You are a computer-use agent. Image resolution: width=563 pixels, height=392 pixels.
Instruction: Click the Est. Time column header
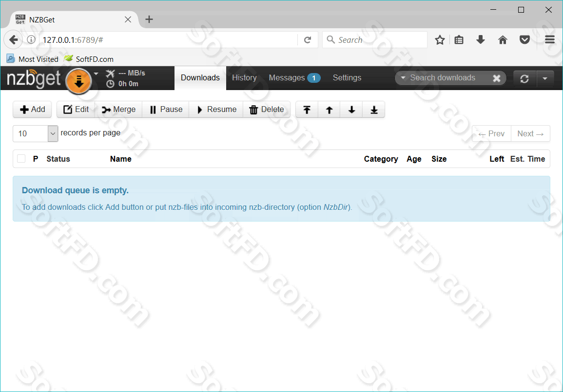coord(528,159)
